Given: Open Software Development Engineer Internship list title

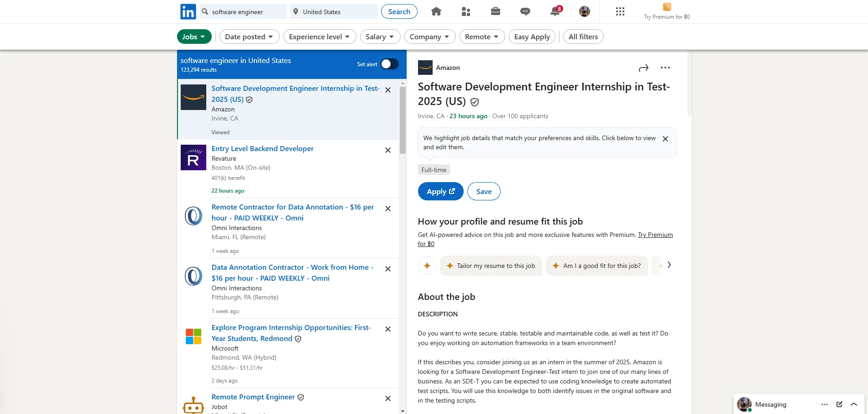Looking at the screenshot, I should [x=295, y=94].
